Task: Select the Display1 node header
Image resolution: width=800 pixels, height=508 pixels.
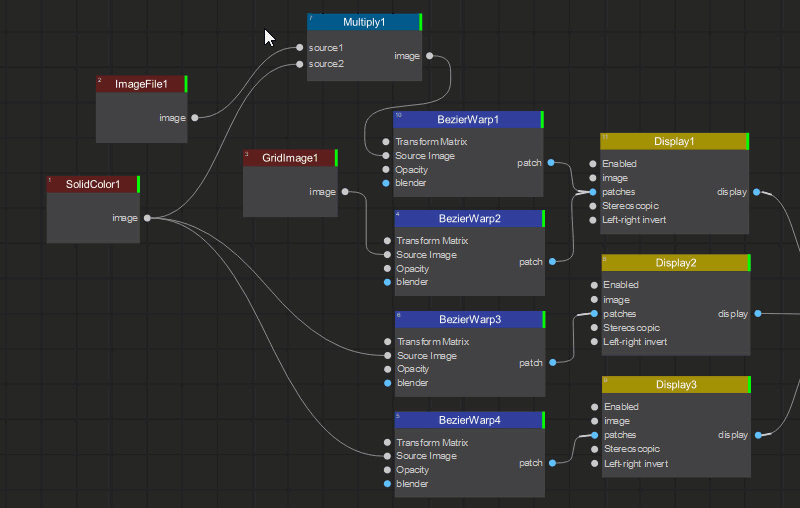Action: 674,141
